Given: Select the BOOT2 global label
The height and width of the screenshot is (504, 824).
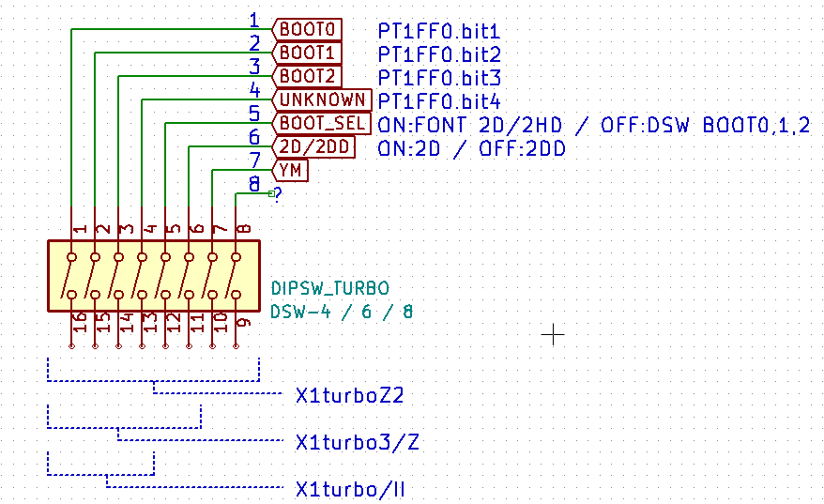Looking at the screenshot, I should 307,76.
